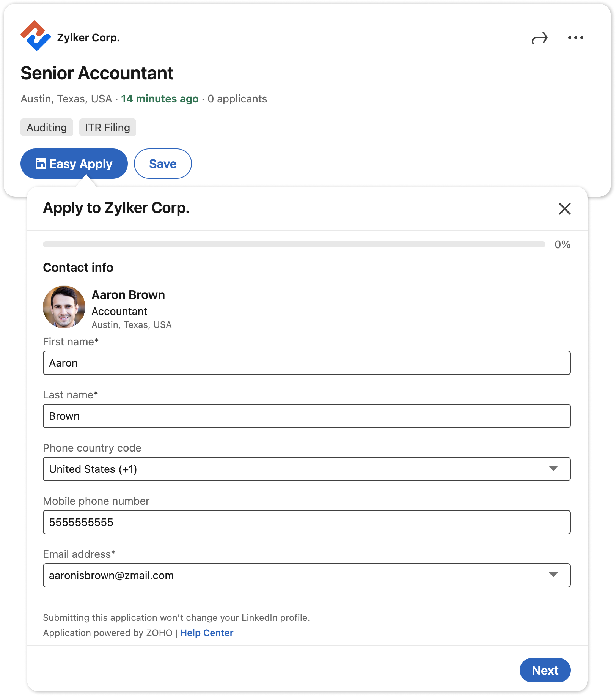616x696 pixels.
Task: Click the share arrow icon
Action: click(540, 38)
